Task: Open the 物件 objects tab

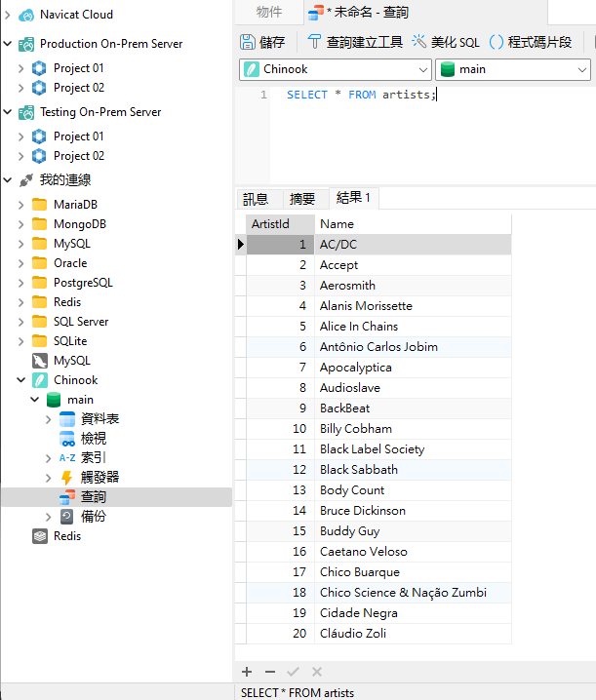Action: click(x=269, y=13)
